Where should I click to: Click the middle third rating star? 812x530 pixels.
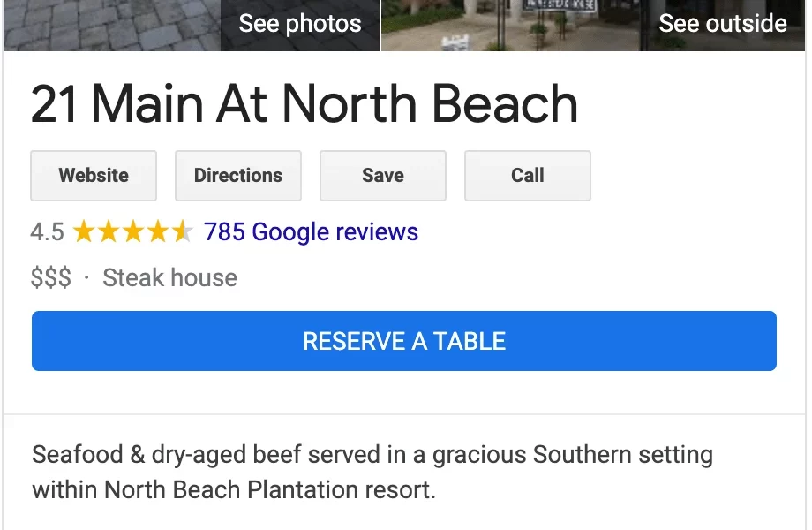(x=132, y=232)
